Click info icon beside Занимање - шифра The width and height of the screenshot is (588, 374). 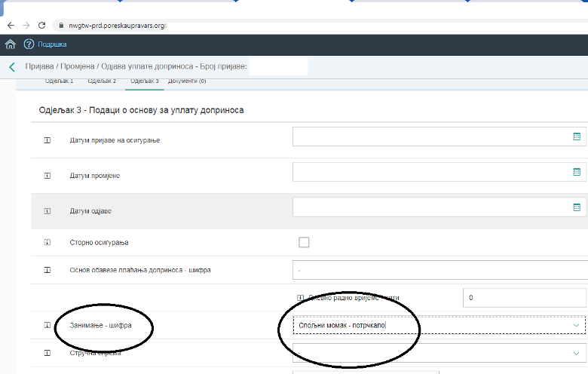[47, 326]
